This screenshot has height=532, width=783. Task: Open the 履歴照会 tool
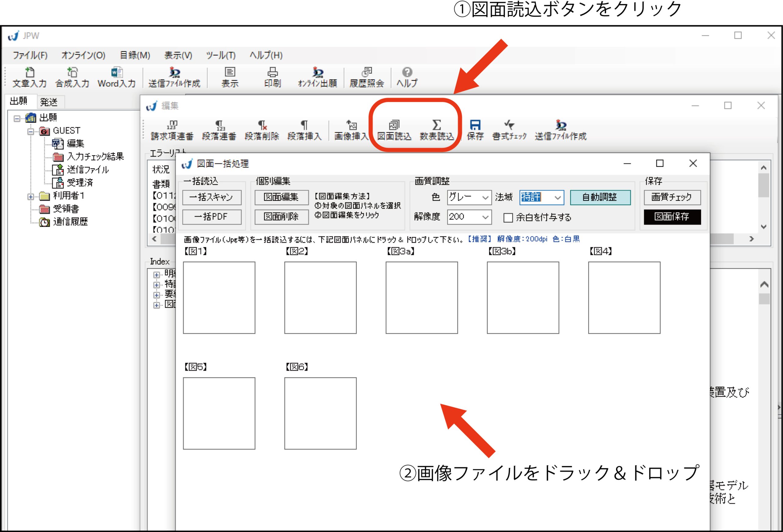tap(366, 77)
